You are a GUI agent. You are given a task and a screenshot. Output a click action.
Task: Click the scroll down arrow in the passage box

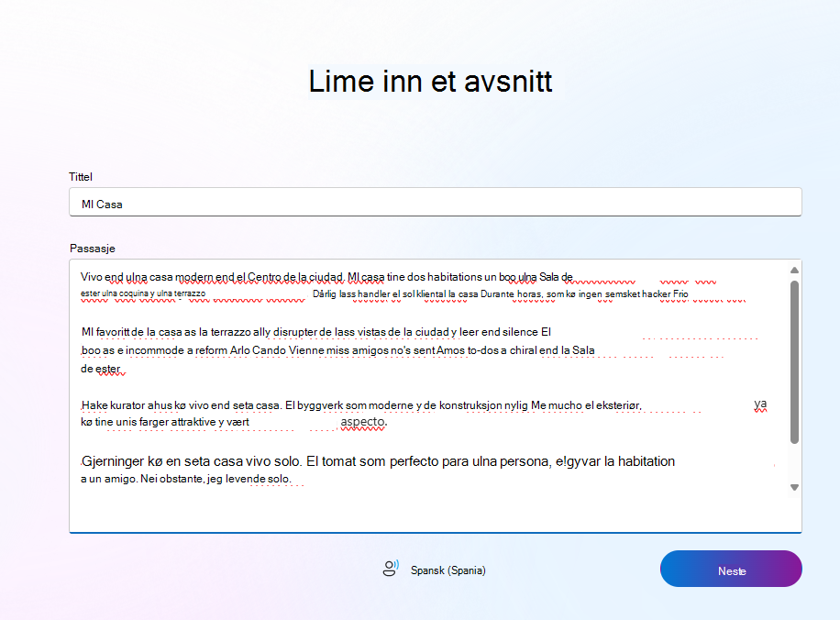(794, 487)
